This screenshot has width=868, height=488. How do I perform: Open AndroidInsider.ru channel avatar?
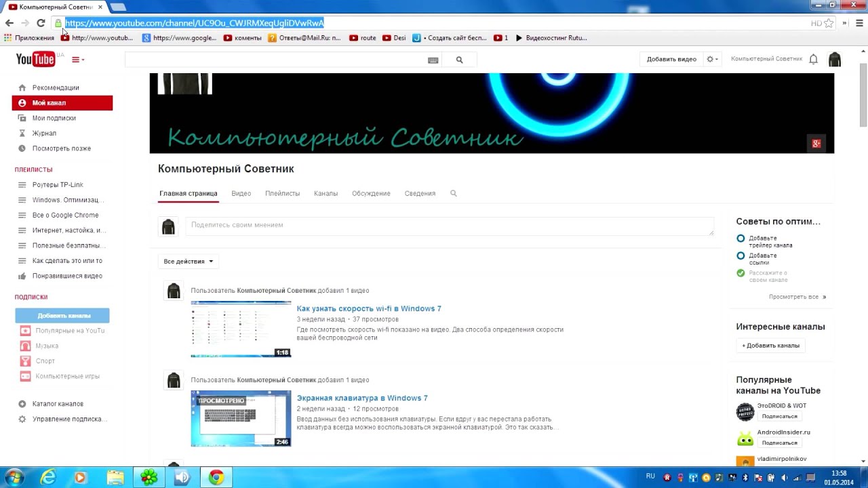click(745, 438)
